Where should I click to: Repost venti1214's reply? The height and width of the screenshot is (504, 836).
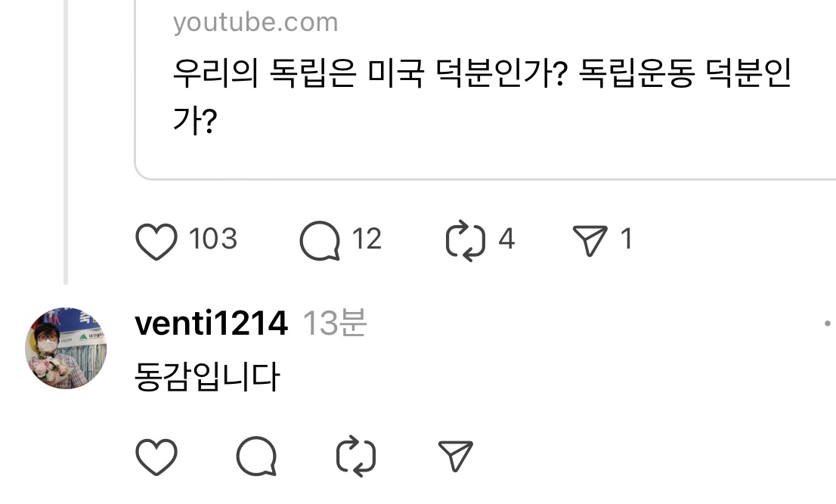[356, 456]
